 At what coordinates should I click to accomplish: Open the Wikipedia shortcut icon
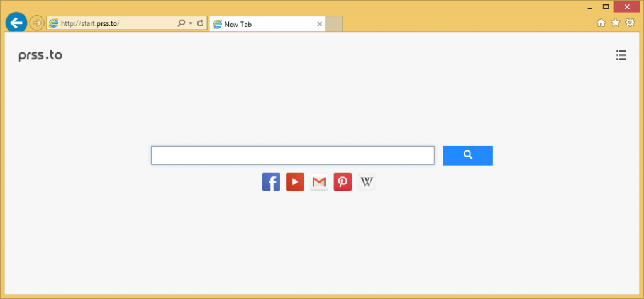pos(367,182)
